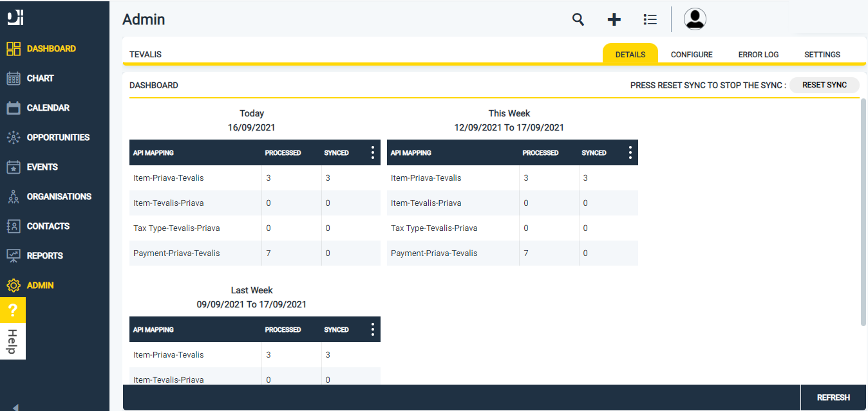Switch to the Error Log tab
The height and width of the screenshot is (411, 868).
click(759, 55)
